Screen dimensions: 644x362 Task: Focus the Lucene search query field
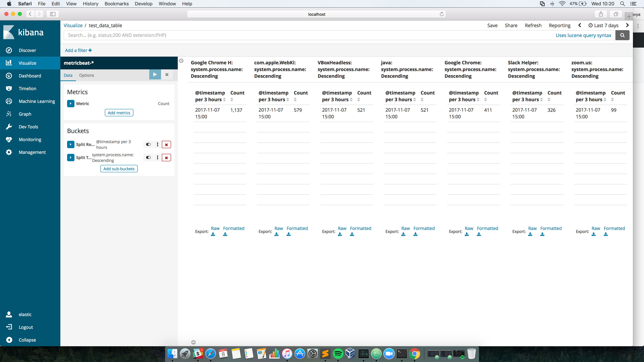coord(300,35)
